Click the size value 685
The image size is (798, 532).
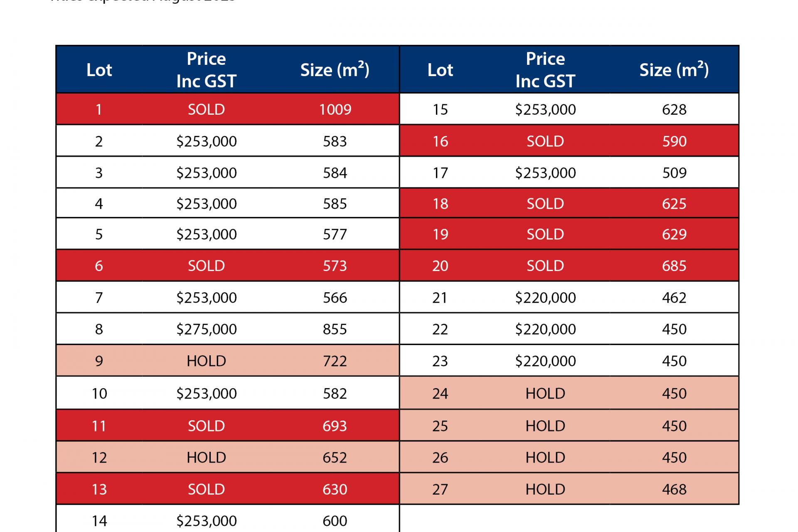pos(674,266)
